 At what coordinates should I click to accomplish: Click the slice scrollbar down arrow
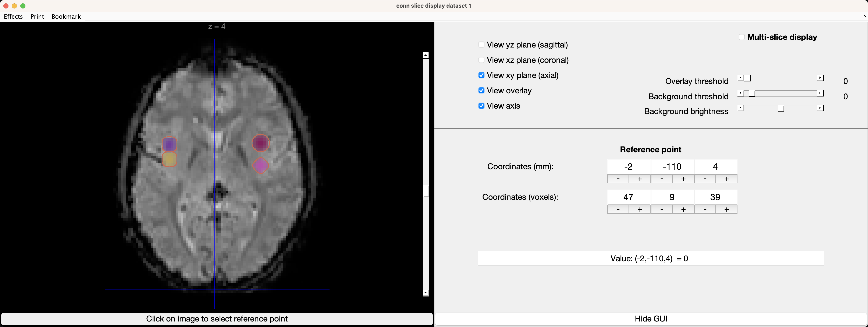coord(426,293)
